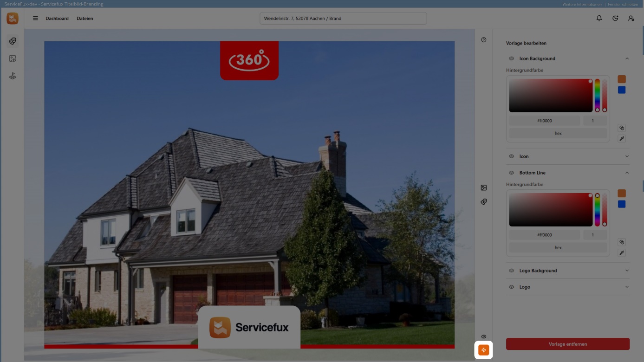Screen dimensions: 644x362
Task: Click the help question mark icon
Action: click(483, 40)
